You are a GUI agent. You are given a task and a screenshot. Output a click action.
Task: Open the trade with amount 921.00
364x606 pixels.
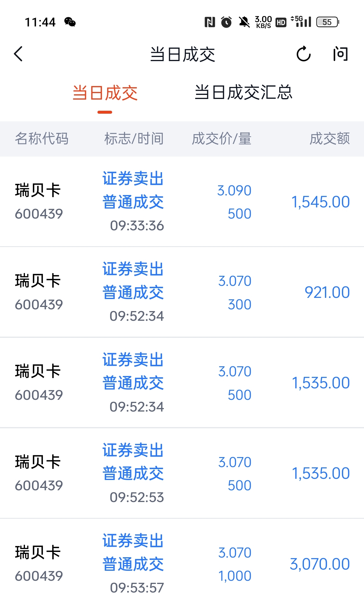coord(182,292)
